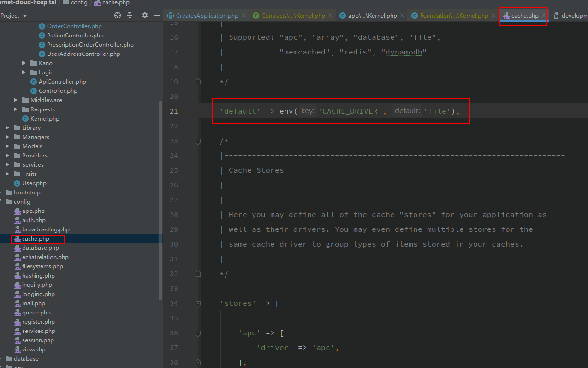Toggle code folding at 'stores' line 34
Screen dimensions: 588x368
198,303
